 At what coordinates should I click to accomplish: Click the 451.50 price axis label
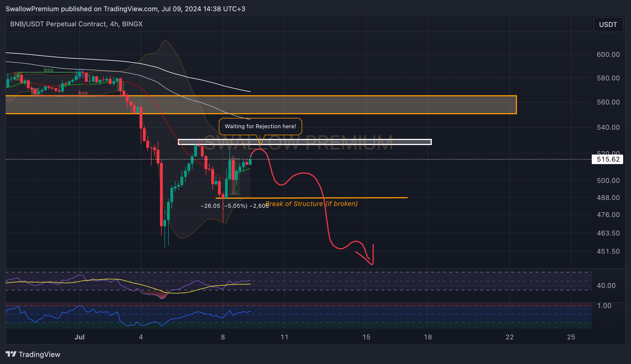(608, 251)
